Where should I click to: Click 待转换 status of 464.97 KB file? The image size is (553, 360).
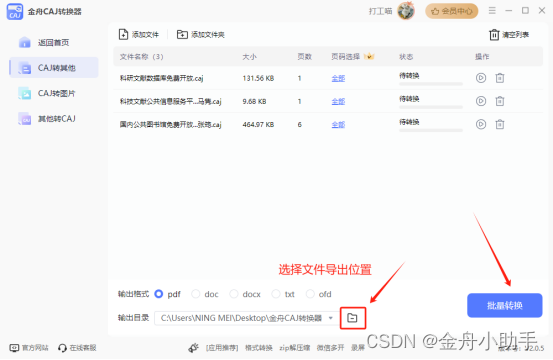pyautogui.click(x=409, y=122)
